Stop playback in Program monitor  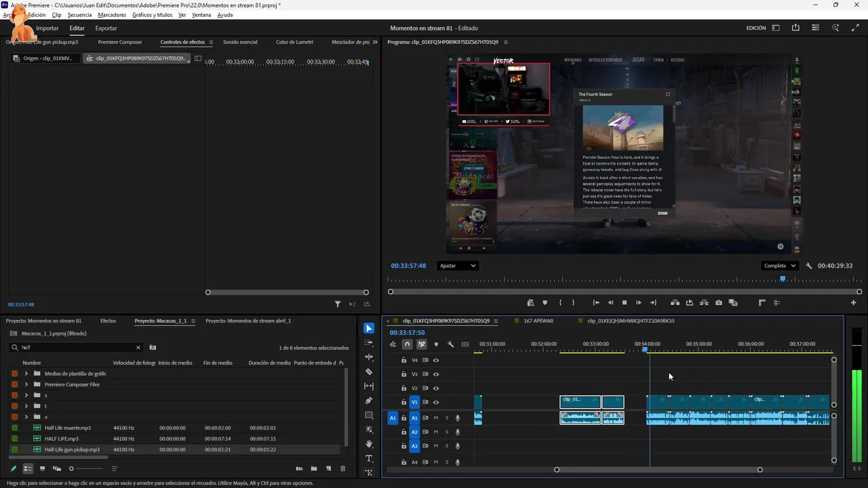coord(625,303)
